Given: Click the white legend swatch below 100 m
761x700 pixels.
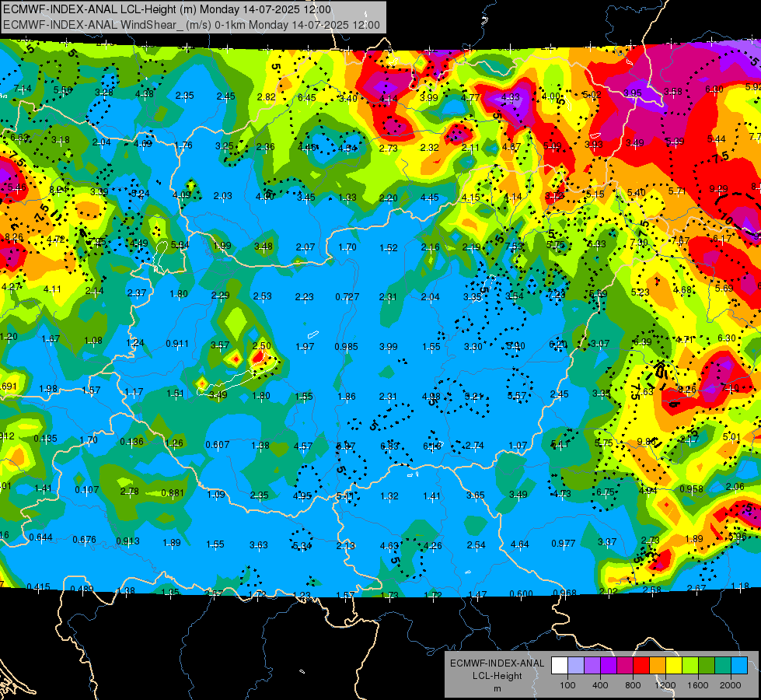Looking at the screenshot, I should coord(559,666).
